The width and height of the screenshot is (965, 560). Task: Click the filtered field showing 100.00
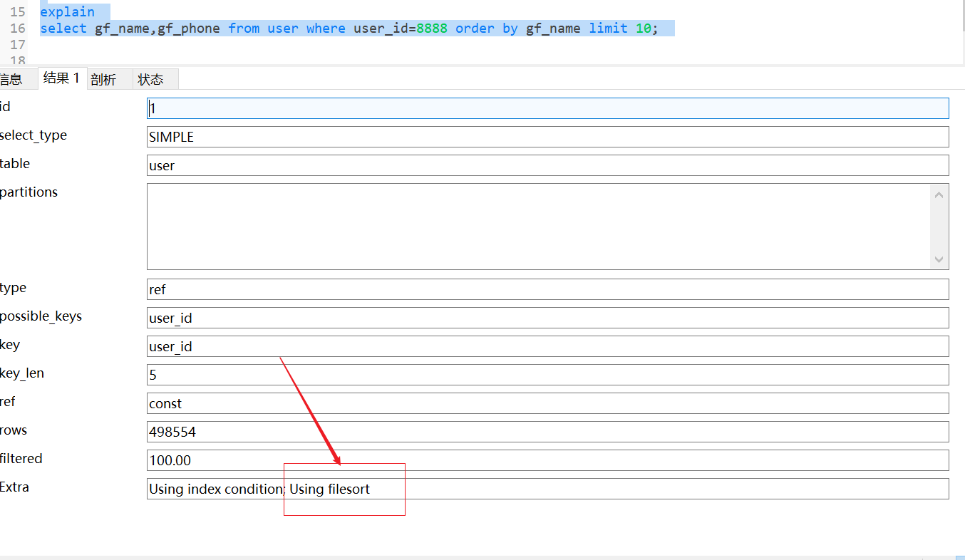(499, 460)
